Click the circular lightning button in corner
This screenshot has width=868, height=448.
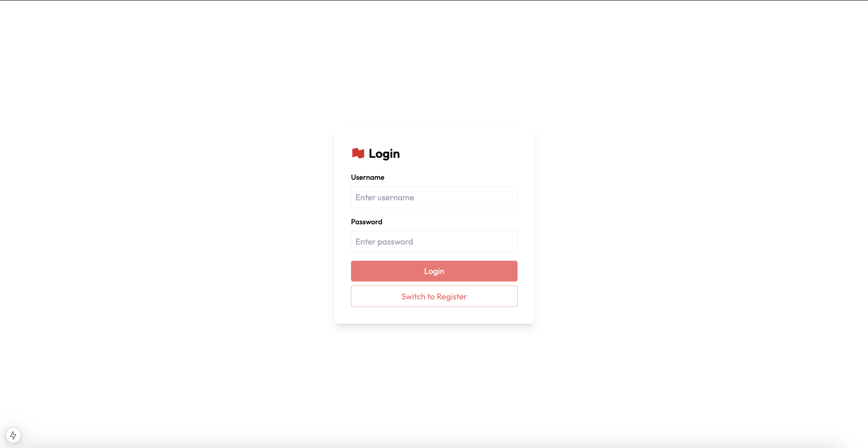click(13, 435)
